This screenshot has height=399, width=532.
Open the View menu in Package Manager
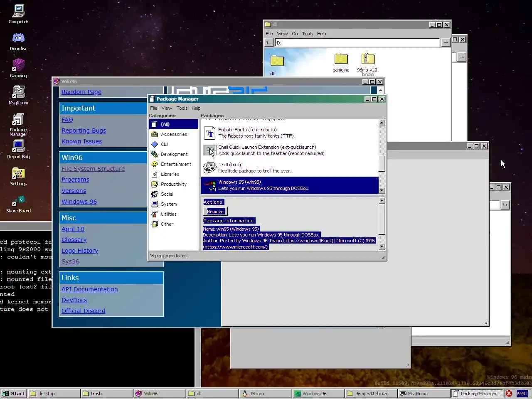(167, 108)
